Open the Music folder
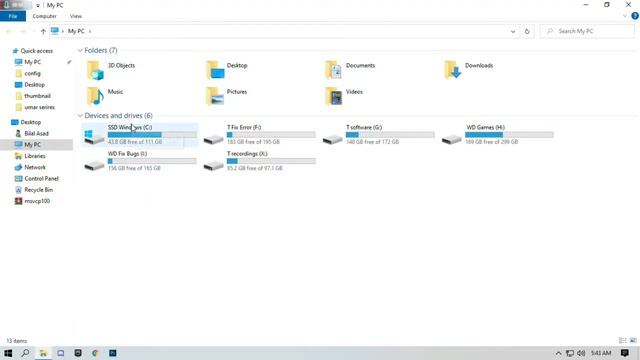Viewport: 640px width, 360px height. coord(95,96)
